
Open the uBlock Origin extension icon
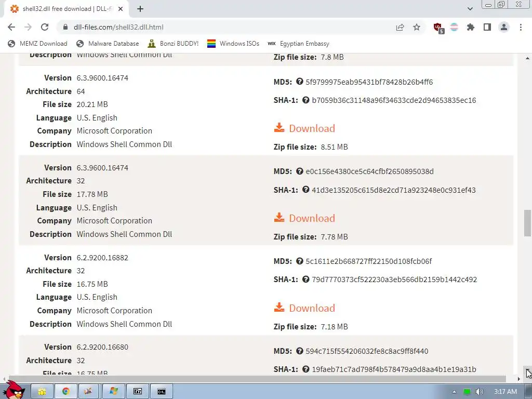coord(438,28)
